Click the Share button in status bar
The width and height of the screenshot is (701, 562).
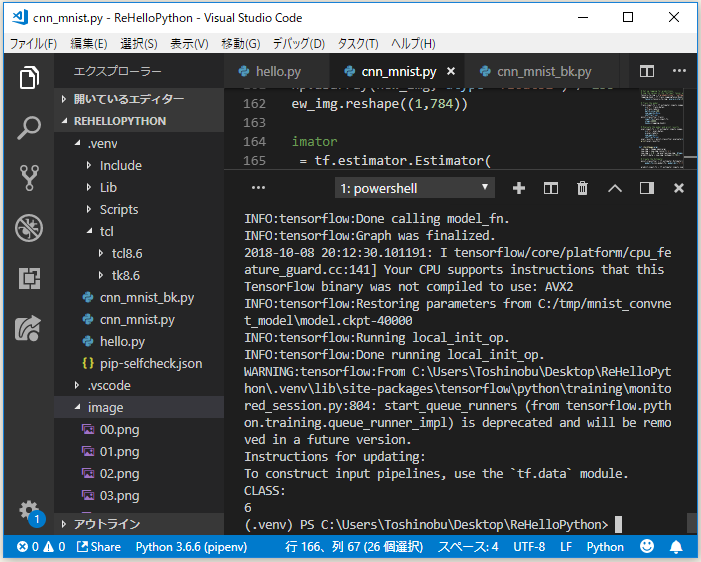coord(99,547)
